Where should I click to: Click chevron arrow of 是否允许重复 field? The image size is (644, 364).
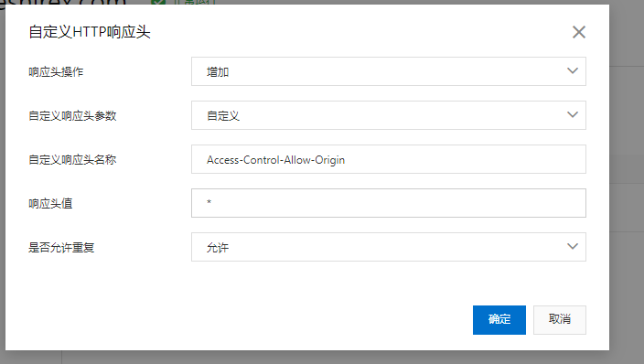pos(573,247)
